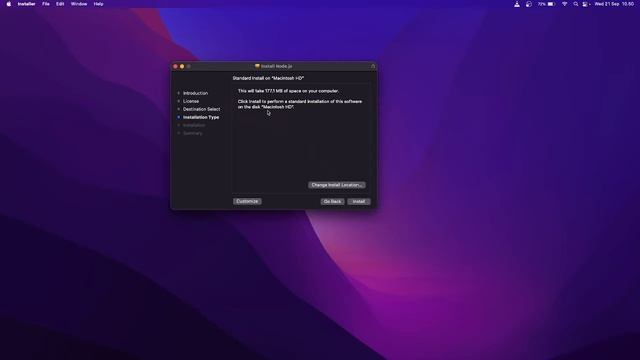Click the 'This will take 177.1 MB' text
Image resolution: width=640 pixels, height=360 pixels.
point(288,91)
